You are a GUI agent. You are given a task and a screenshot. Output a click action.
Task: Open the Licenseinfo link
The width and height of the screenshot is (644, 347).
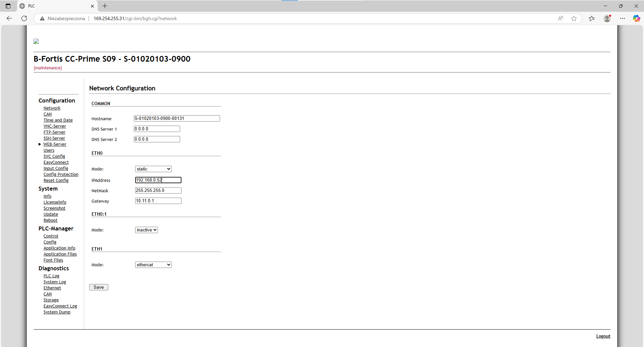click(55, 202)
